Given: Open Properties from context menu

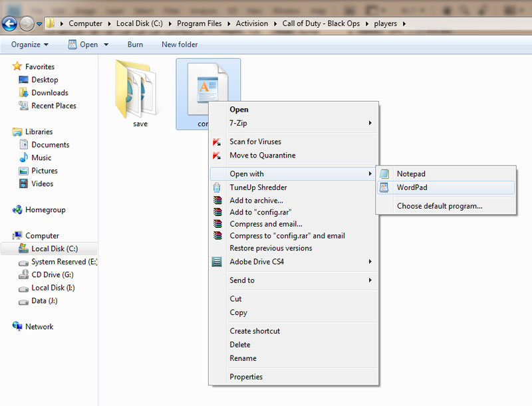Looking at the screenshot, I should [x=294, y=377].
